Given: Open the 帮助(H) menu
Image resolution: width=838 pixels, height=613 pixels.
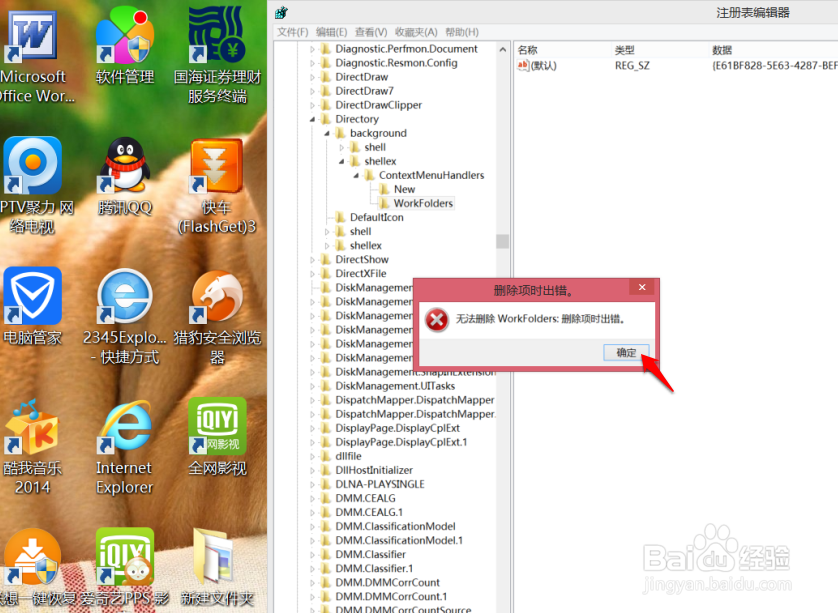Looking at the screenshot, I should [462, 32].
